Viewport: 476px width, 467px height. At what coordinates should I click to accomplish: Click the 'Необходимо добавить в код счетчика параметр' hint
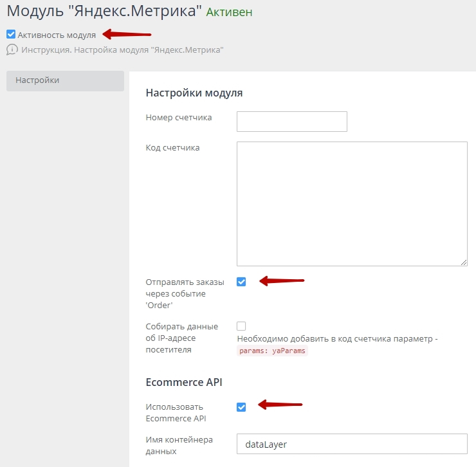click(337, 339)
